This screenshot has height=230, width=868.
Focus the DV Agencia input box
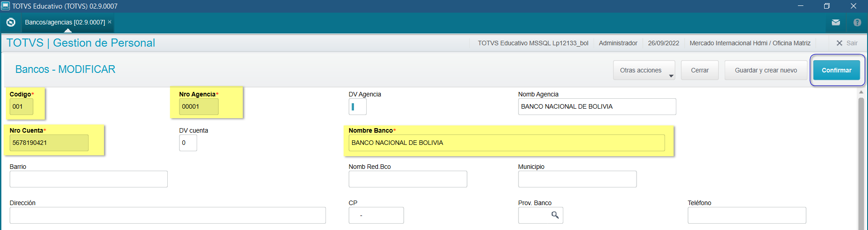[x=358, y=106]
